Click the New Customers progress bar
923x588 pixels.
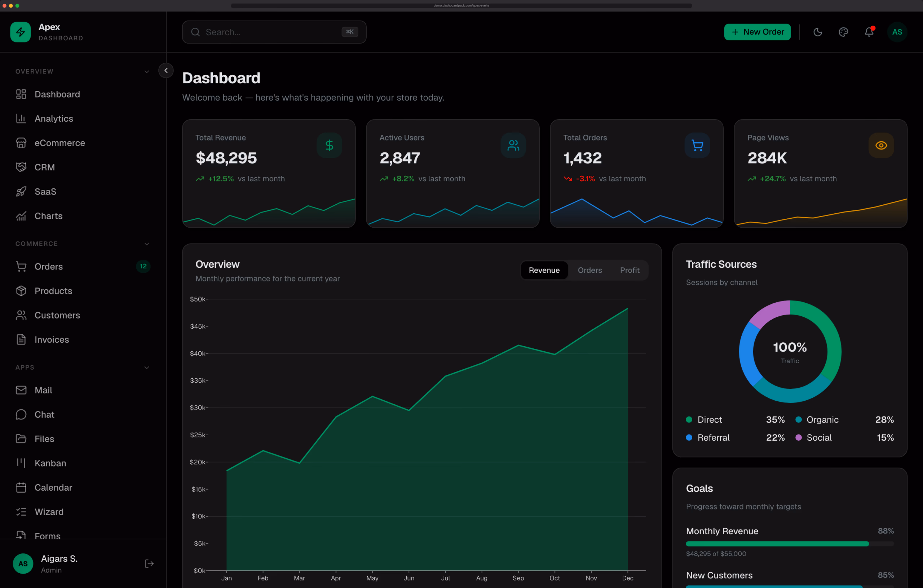[790, 587]
